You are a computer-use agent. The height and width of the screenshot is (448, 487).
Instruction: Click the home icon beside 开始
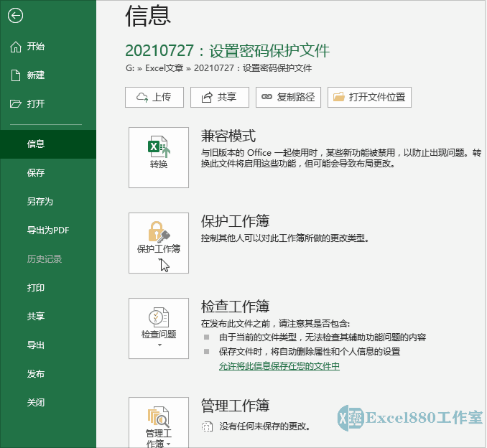(x=16, y=47)
